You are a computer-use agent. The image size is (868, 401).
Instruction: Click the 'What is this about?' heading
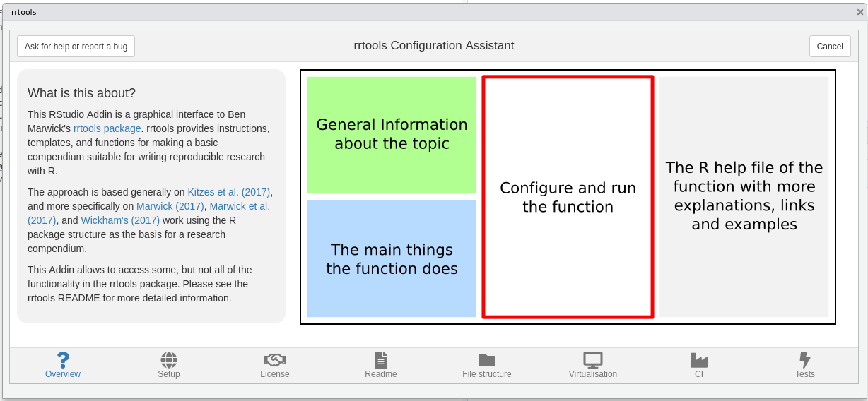[x=81, y=93]
